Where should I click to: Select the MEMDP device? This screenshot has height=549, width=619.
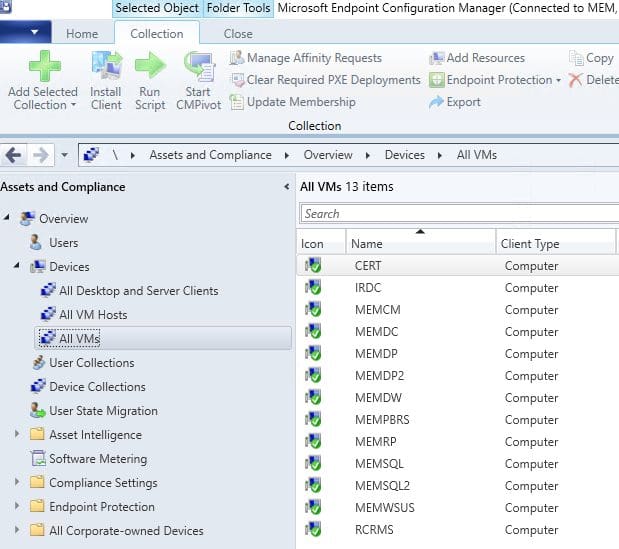pyautogui.click(x=458, y=354)
